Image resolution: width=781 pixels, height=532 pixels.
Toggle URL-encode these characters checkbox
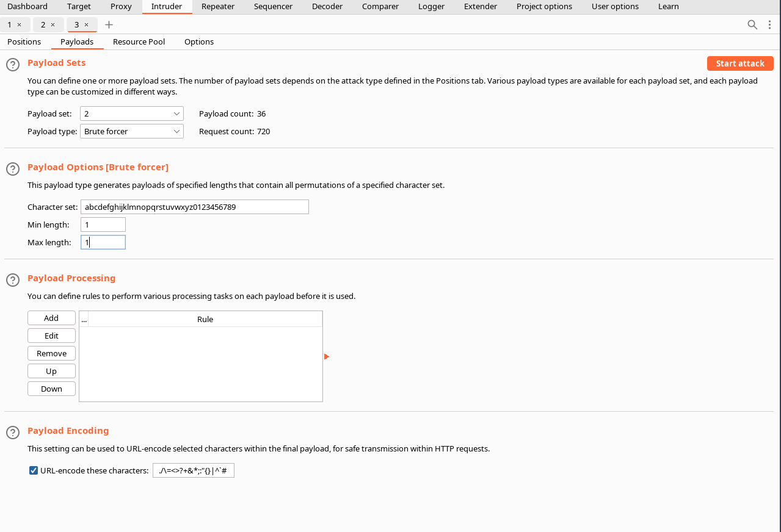click(34, 470)
